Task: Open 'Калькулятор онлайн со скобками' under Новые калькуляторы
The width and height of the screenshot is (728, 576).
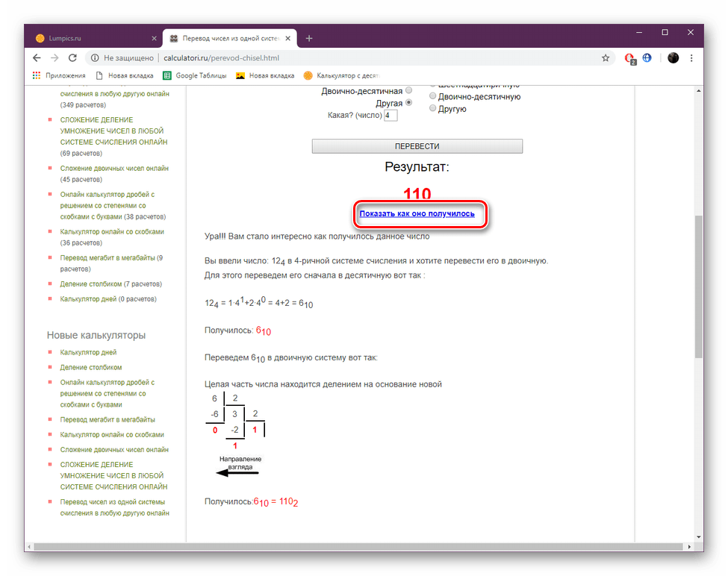Action: [112, 434]
